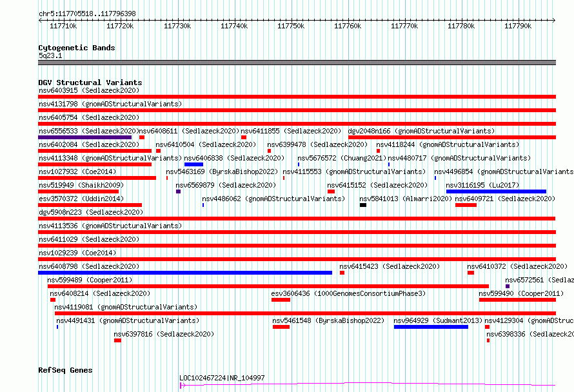Select nsv5676572 (Chuang2021) label
Screen dimensions: 574x392
point(342,158)
